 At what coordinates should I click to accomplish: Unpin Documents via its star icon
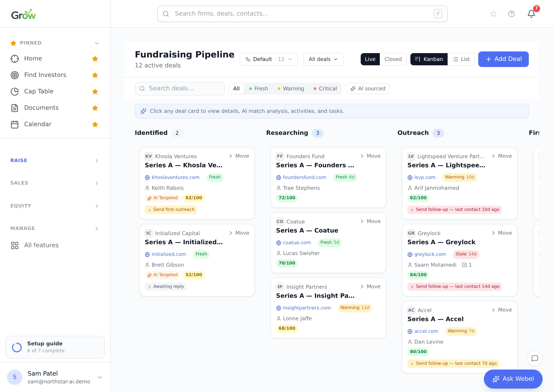(x=95, y=108)
